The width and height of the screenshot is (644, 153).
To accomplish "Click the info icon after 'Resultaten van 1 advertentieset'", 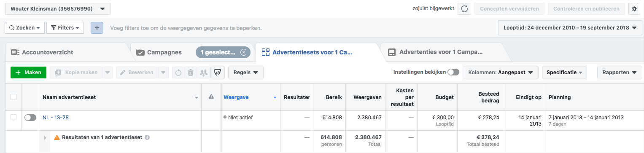I will [x=147, y=137].
